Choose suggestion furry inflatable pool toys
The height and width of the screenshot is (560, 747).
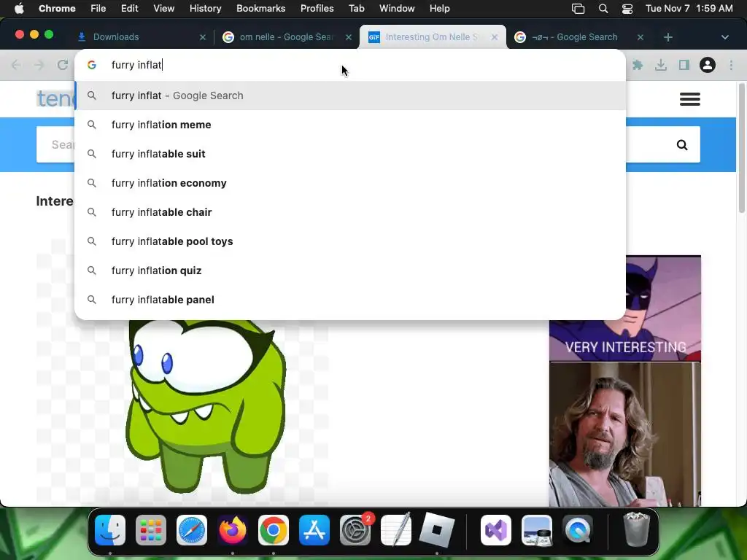pyautogui.click(x=350, y=241)
